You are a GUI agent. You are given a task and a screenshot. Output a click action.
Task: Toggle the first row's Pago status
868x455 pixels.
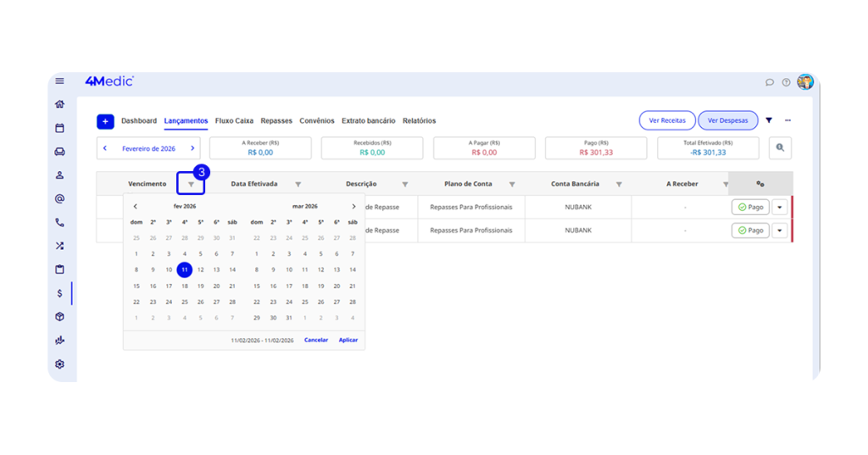750,207
